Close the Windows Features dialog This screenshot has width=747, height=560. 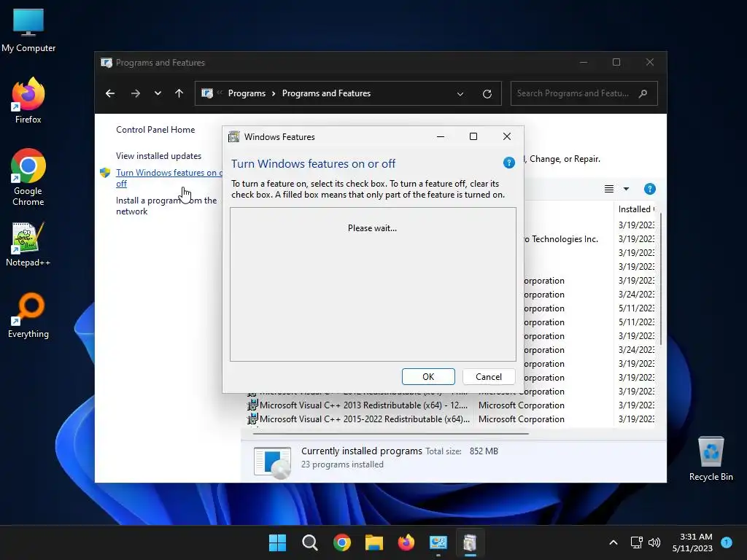[x=507, y=136]
